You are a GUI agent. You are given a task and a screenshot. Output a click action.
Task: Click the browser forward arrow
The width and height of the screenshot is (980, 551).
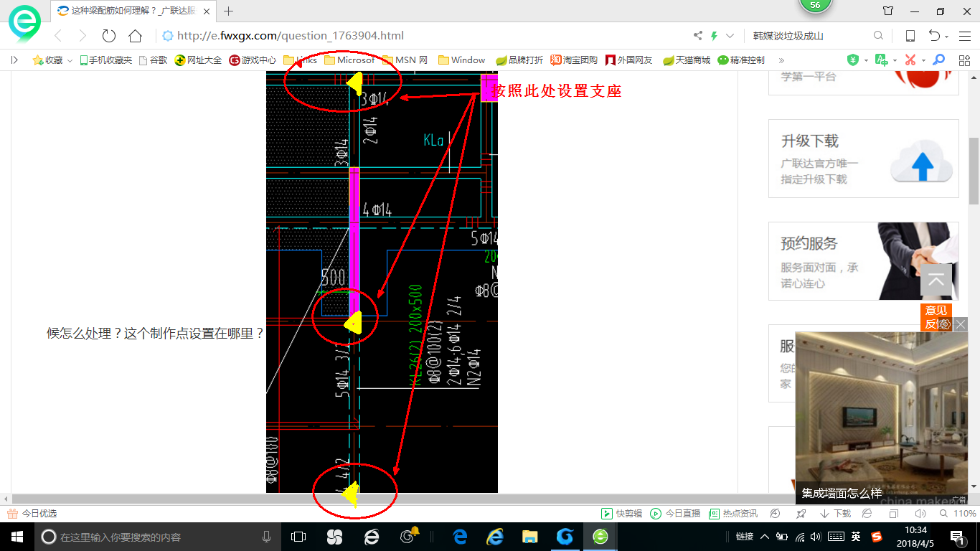tap(83, 36)
